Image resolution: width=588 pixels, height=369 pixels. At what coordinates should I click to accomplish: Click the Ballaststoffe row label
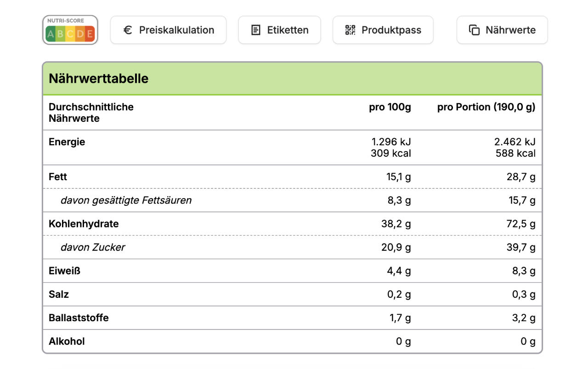79,318
